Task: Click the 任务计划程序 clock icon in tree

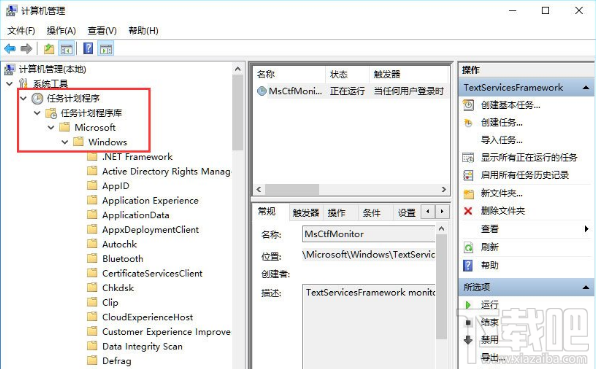Action: (37, 98)
